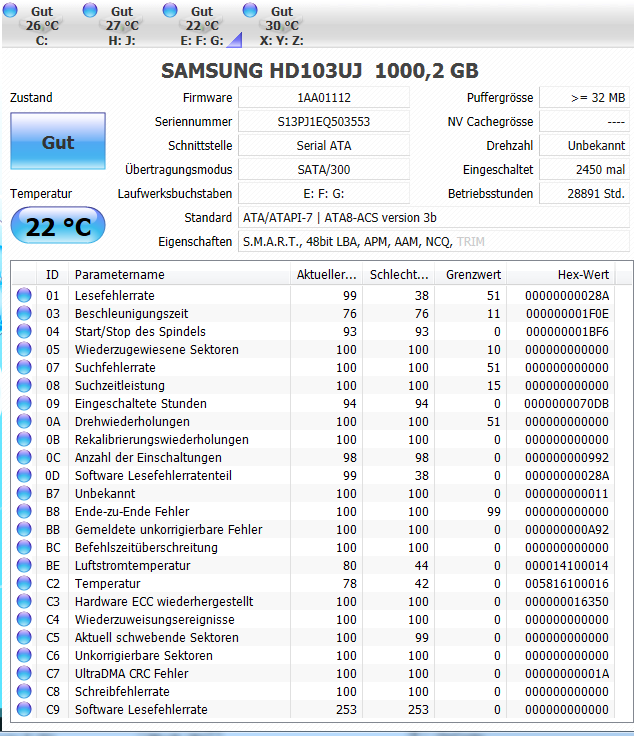Viewport: 634px width, 736px height.
Task: Click status orb for Gemeldete unkorrigierbare Fehler
Action: [24, 529]
